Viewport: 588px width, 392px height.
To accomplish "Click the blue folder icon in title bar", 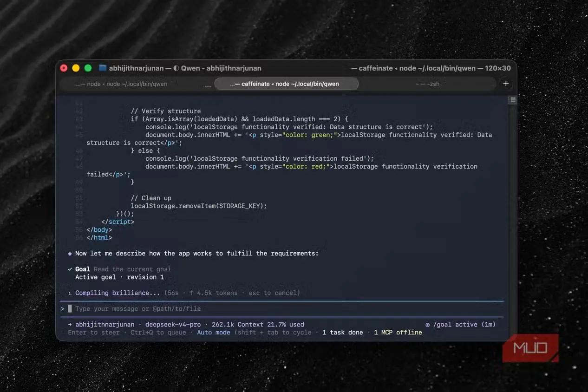I will [x=103, y=68].
